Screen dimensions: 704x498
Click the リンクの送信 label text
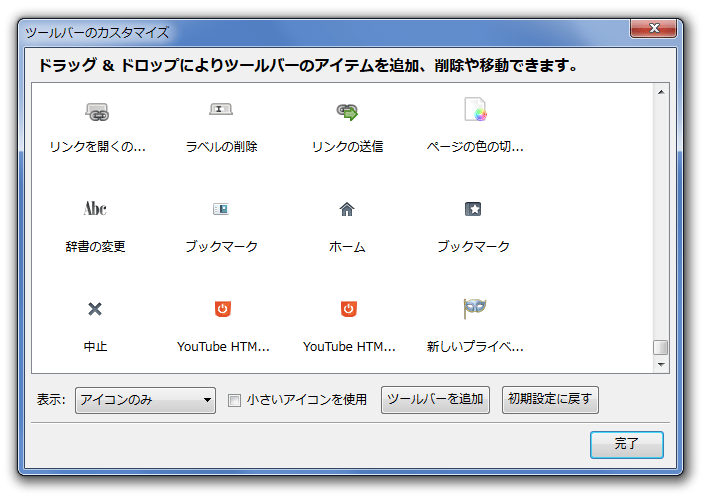[348, 147]
